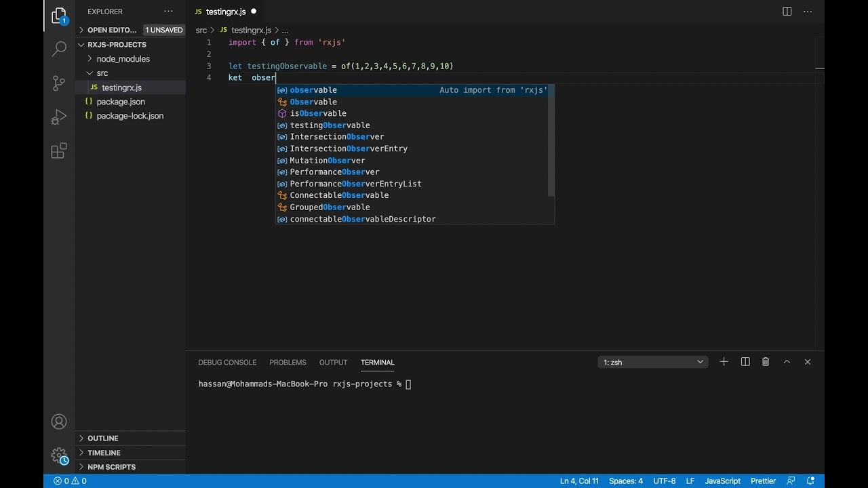Click the breadcrumb ellipsis segment
This screenshot has width=868, height=488.
(285, 30)
